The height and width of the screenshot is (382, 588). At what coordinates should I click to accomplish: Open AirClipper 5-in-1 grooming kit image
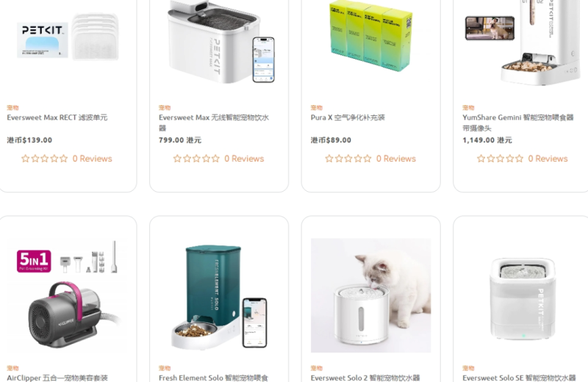coord(67,295)
